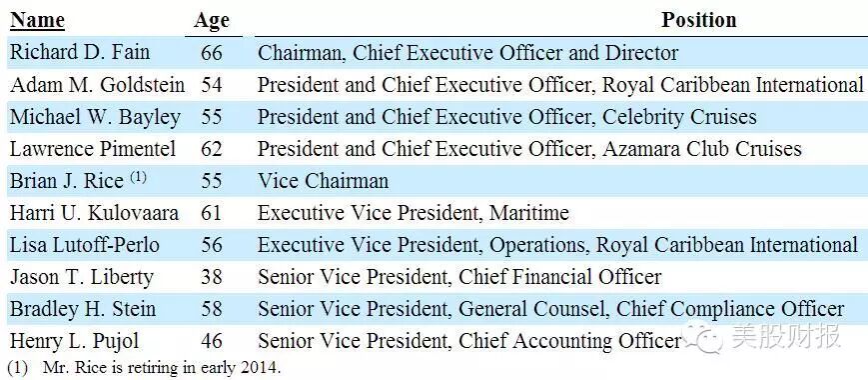Image resolution: width=868 pixels, height=380 pixels.
Task: Click Henry L. Pujol's name
Action: click(75, 341)
